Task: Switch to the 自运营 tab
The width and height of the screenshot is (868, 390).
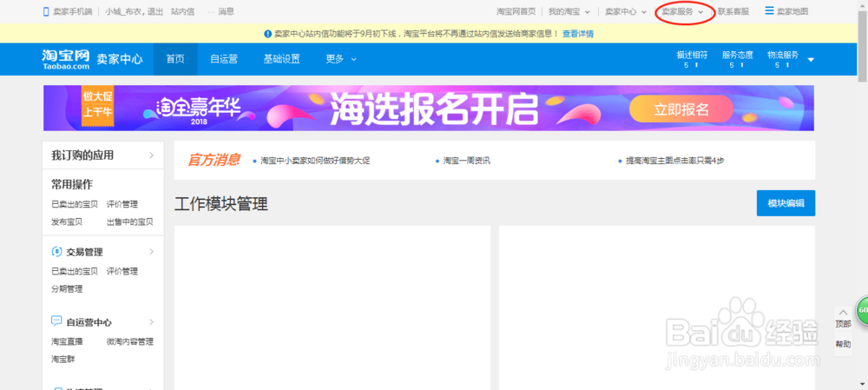Action: point(224,59)
